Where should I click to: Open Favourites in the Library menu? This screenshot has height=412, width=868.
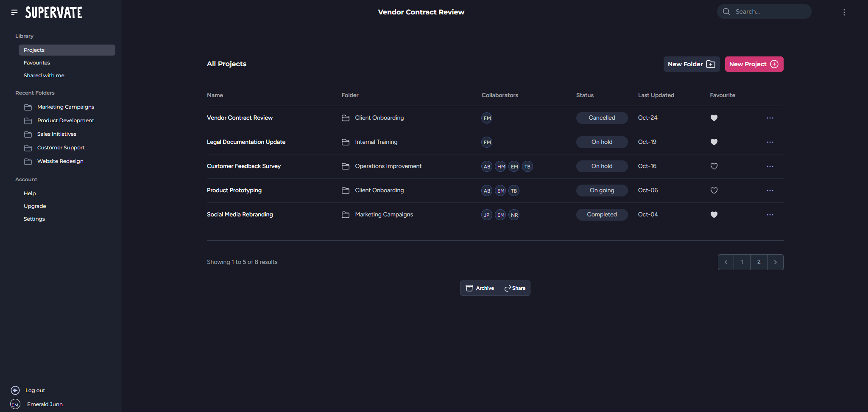(37, 63)
